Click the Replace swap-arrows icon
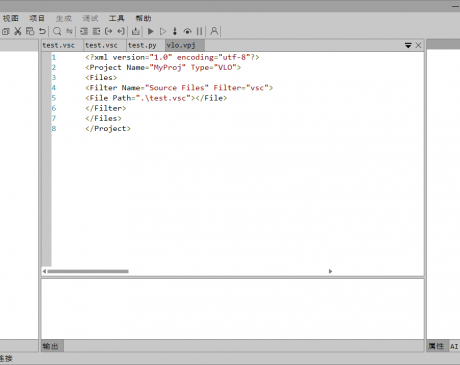Screen dimensions: 460x365 click(69, 31)
